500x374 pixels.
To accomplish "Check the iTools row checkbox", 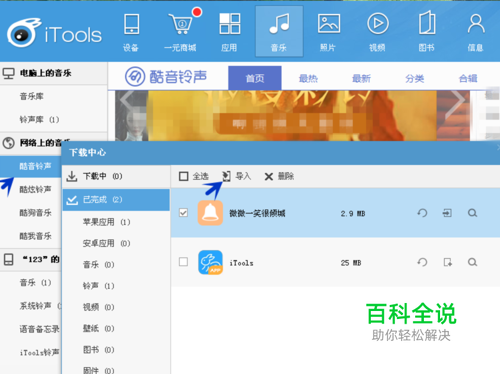I will 183,262.
